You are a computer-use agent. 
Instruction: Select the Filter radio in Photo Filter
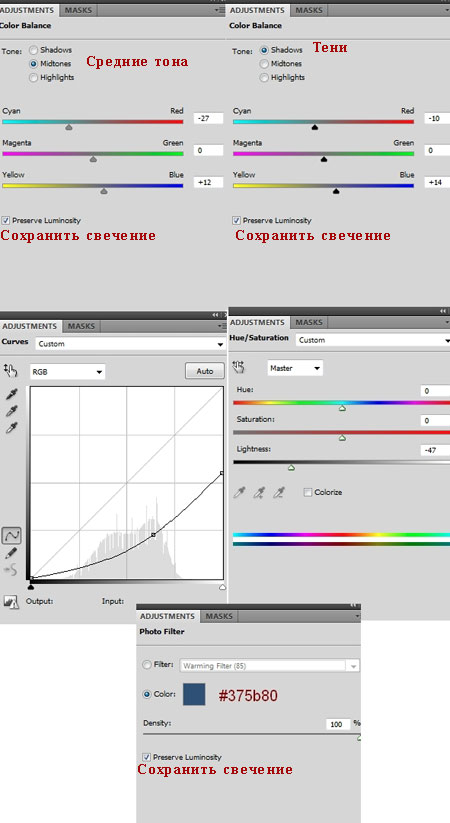tap(147, 664)
